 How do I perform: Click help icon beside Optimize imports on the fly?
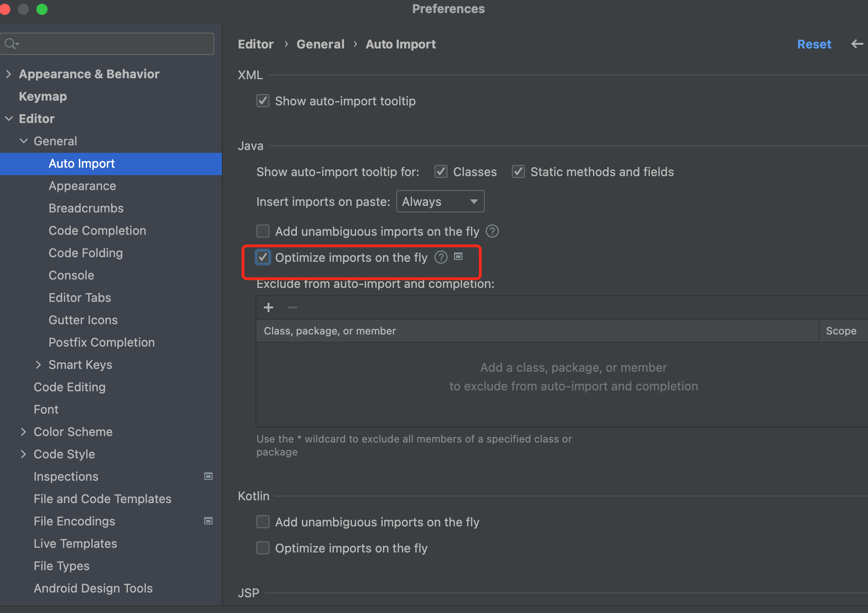[441, 257]
